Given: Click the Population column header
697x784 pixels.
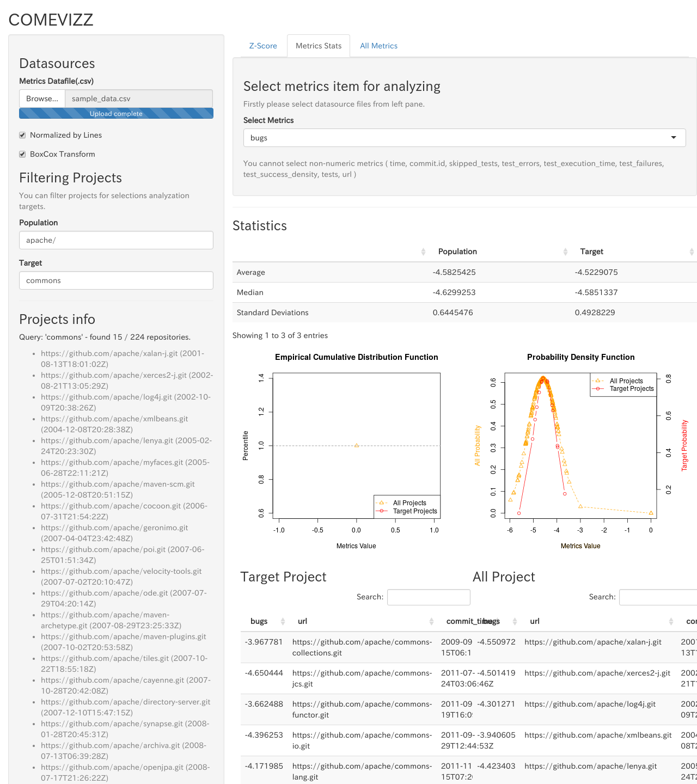Looking at the screenshot, I should click(x=457, y=252).
